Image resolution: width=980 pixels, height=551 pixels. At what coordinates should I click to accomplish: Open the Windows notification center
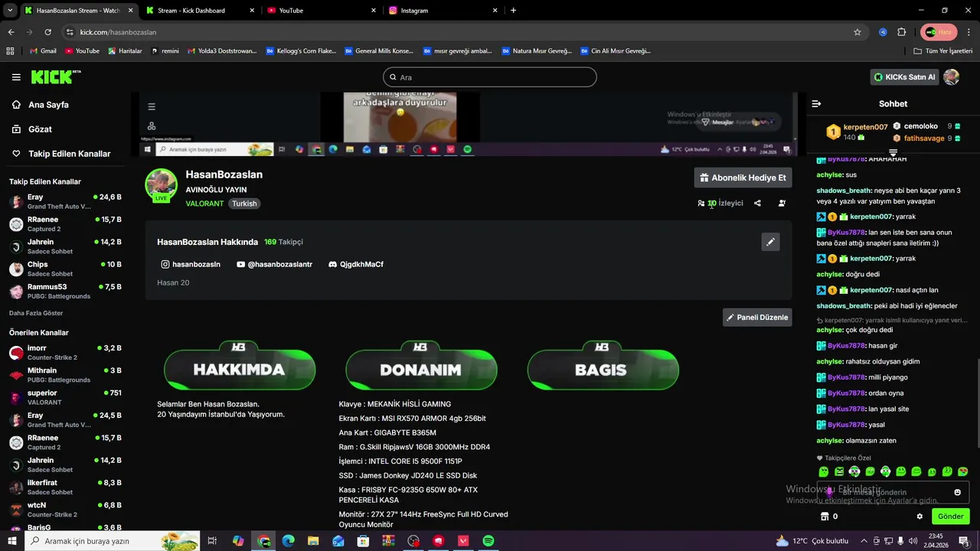pos(965,541)
